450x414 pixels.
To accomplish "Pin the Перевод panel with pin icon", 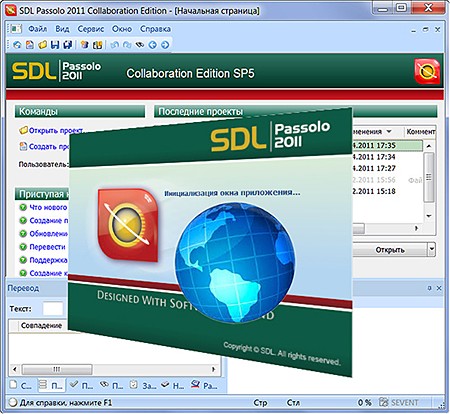I will pos(429,288).
